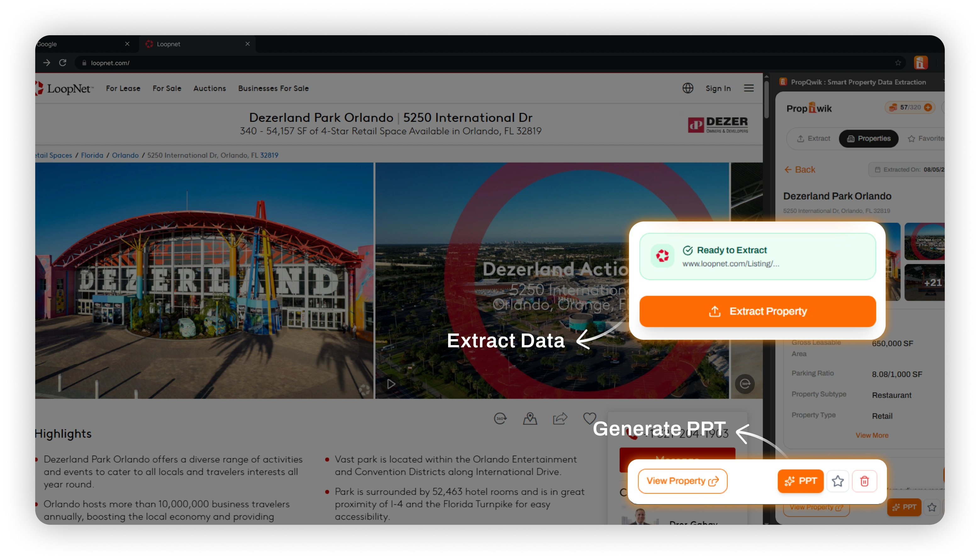The height and width of the screenshot is (560, 980).
Task: Click the plus icon beside 57/320 credits
Action: [x=927, y=107]
